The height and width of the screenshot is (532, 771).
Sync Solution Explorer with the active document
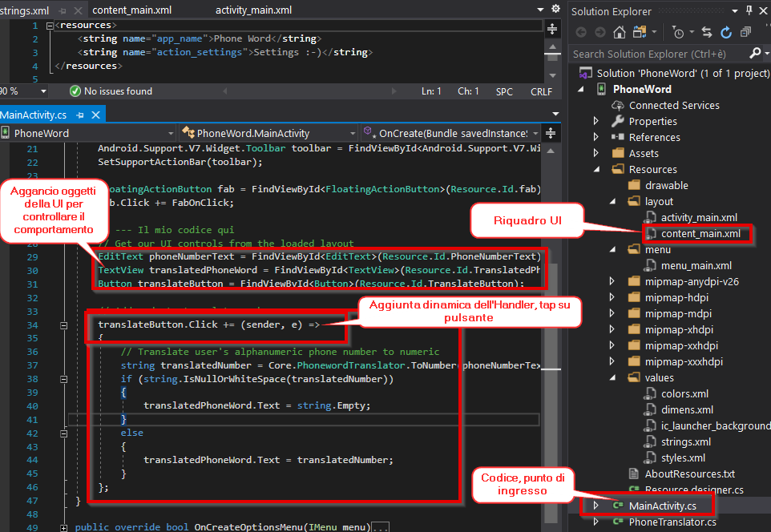pyautogui.click(x=707, y=33)
